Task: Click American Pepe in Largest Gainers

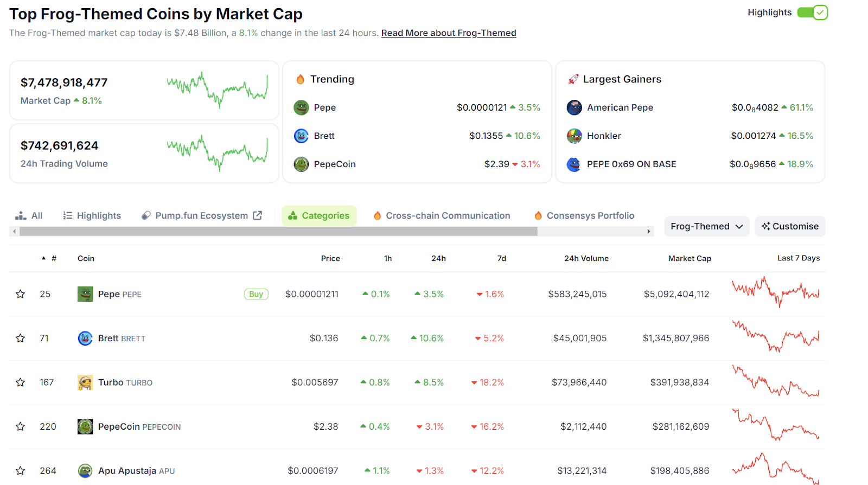Action: pyautogui.click(x=620, y=107)
